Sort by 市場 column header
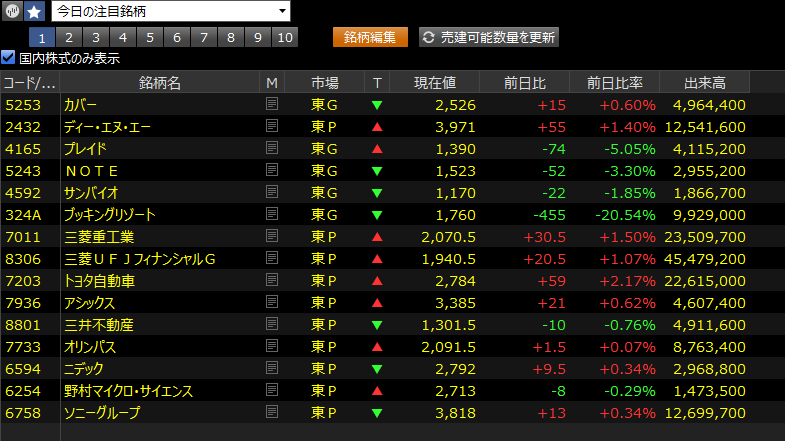The image size is (785, 441). pyautogui.click(x=324, y=83)
